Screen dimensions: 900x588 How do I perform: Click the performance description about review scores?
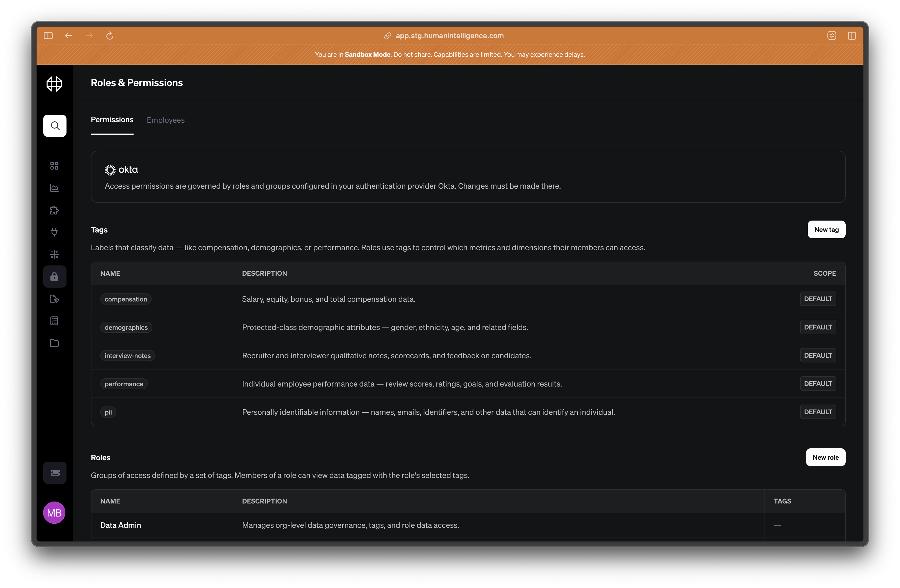(x=402, y=384)
